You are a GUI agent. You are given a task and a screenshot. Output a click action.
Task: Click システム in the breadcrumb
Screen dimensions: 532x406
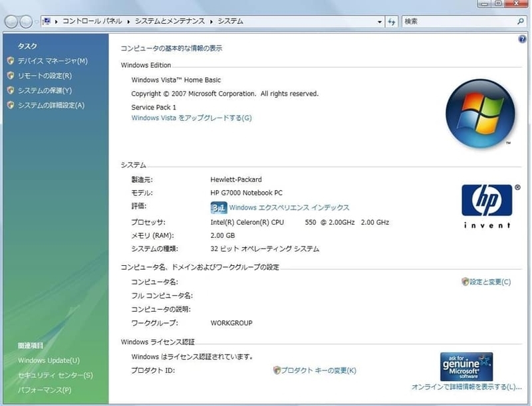(230, 21)
